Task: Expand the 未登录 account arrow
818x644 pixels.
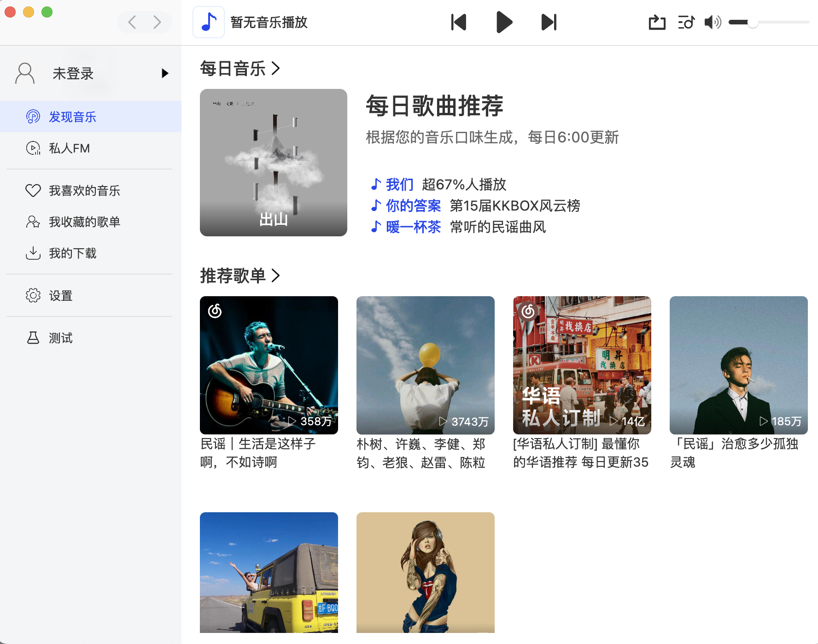Action: [165, 73]
